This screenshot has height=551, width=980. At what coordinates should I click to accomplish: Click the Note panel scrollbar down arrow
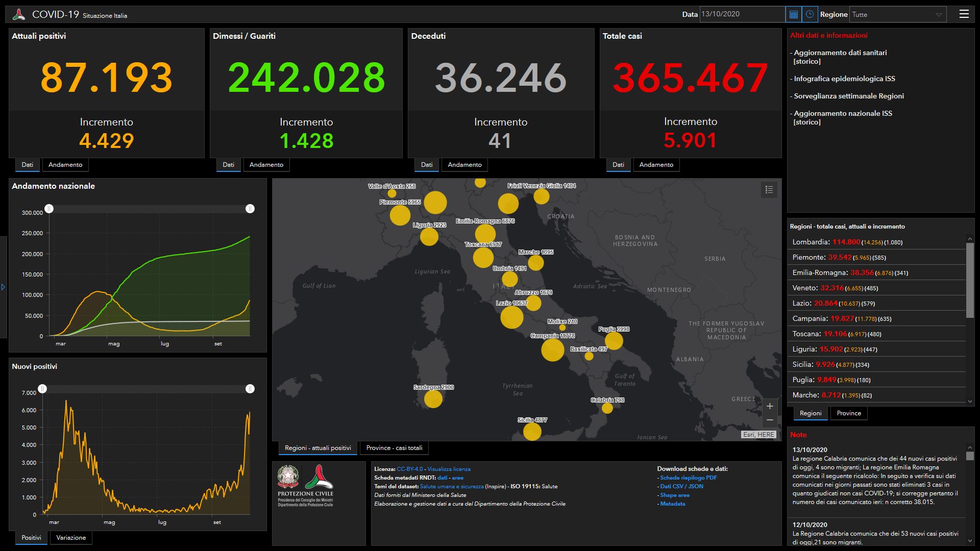970,541
